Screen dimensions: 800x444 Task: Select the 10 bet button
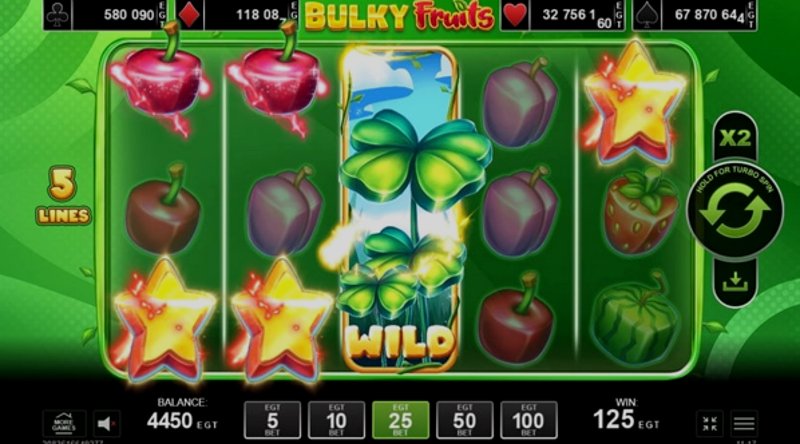tap(337, 420)
